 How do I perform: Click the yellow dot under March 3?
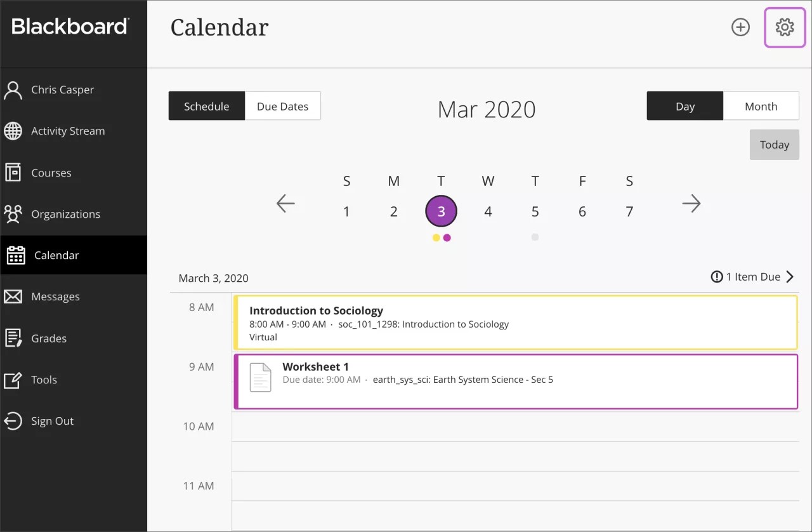[436, 237]
